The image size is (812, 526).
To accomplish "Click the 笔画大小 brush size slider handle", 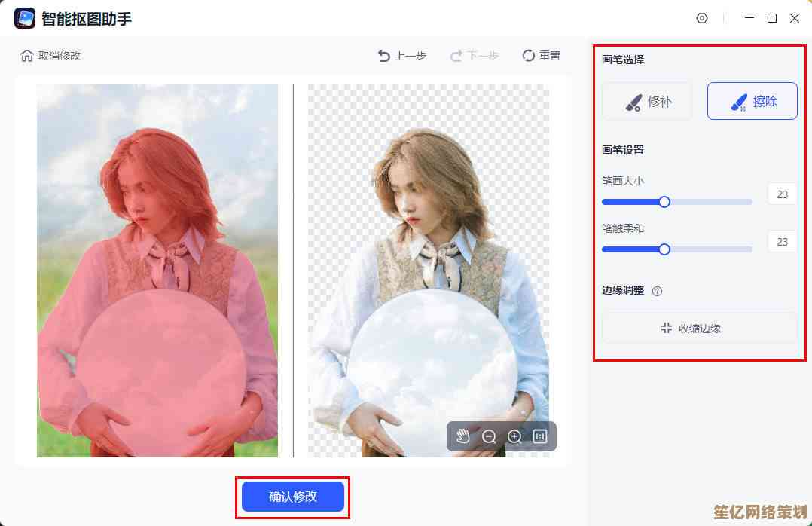I will pos(664,202).
